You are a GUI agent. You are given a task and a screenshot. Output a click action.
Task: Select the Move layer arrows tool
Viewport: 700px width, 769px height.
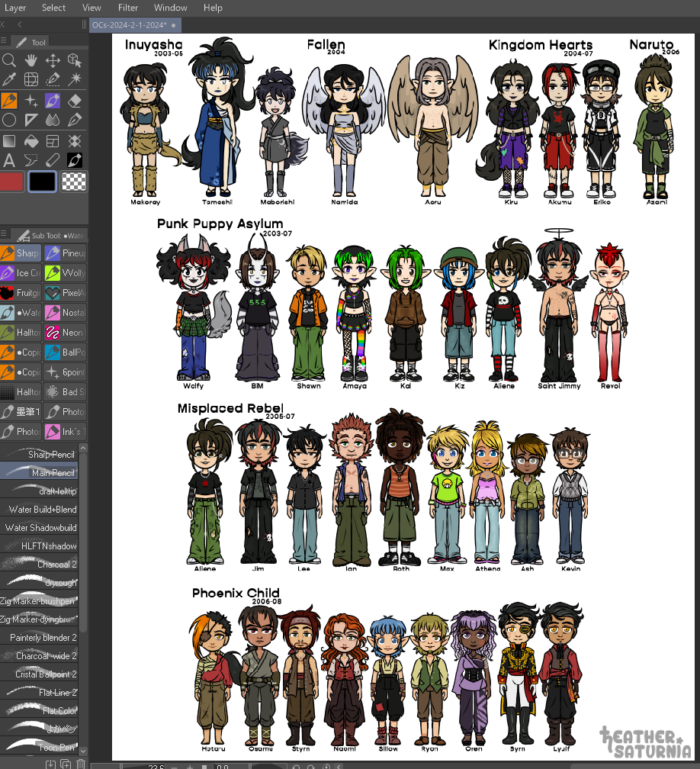[53, 60]
